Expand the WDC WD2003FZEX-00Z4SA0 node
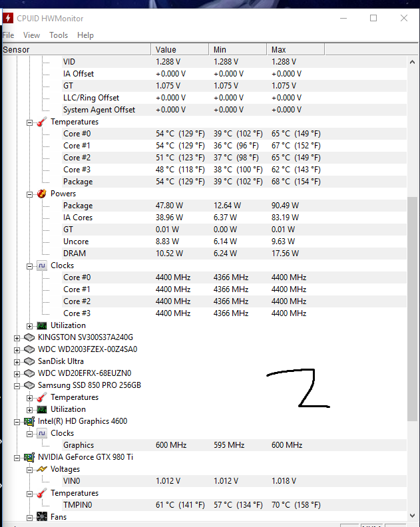The height and width of the screenshot is (527, 420). pos(17,350)
